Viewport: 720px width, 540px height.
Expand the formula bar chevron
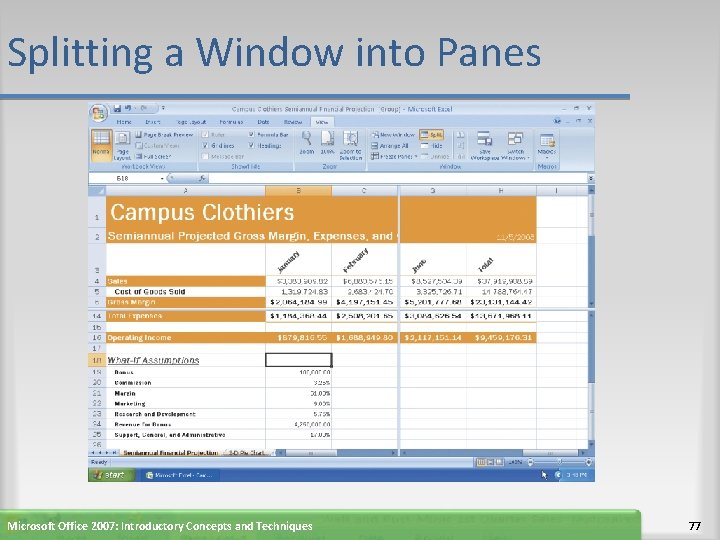click(591, 178)
